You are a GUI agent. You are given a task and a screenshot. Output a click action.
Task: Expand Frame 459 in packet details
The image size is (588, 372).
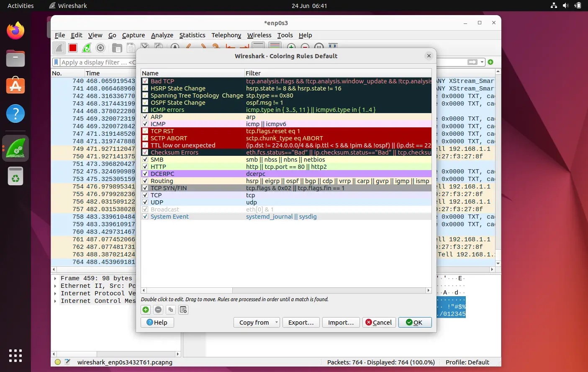(x=56, y=278)
